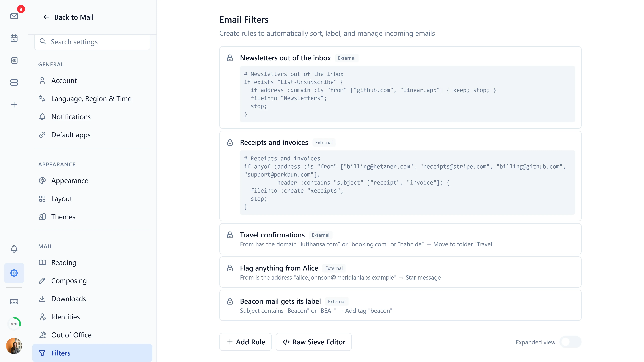Click the Receipts and invoices rule title
The height and width of the screenshot is (362, 644).
pyautogui.click(x=274, y=142)
